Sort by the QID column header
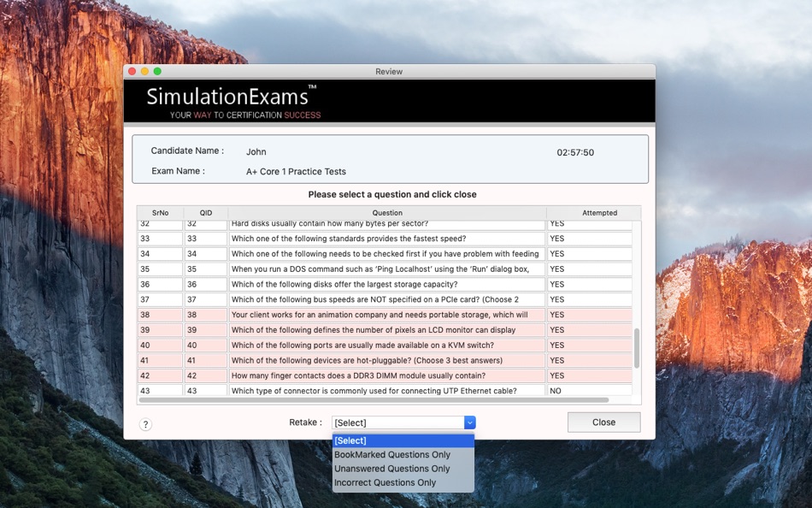Image resolution: width=812 pixels, height=508 pixels. [206, 213]
